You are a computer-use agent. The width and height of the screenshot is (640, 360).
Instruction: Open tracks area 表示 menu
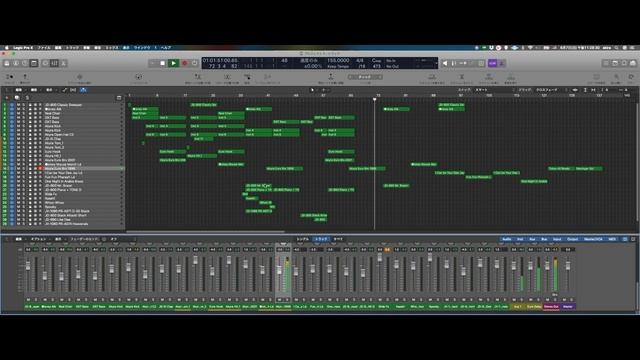click(49, 90)
